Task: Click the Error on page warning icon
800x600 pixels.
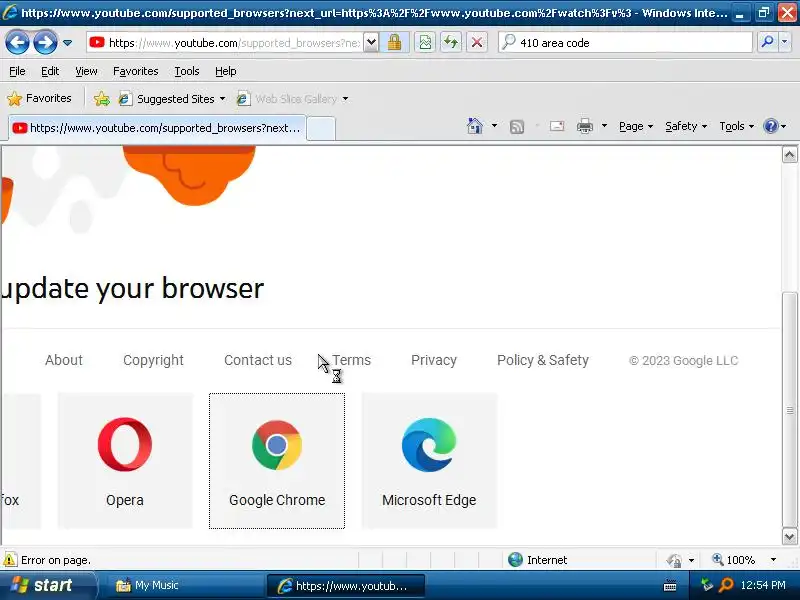Action: pyautogui.click(x=9, y=560)
